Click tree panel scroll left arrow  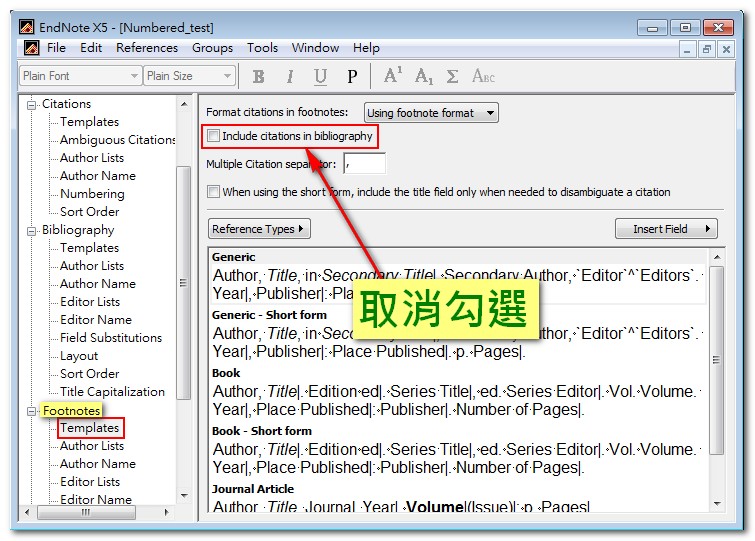[27, 513]
